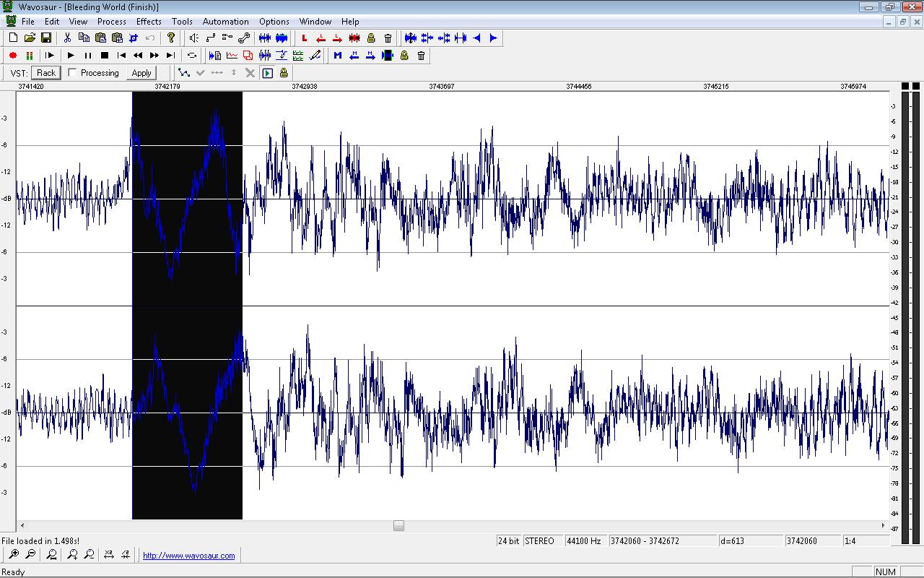Click the d=613 status bar field

pyautogui.click(x=751, y=540)
